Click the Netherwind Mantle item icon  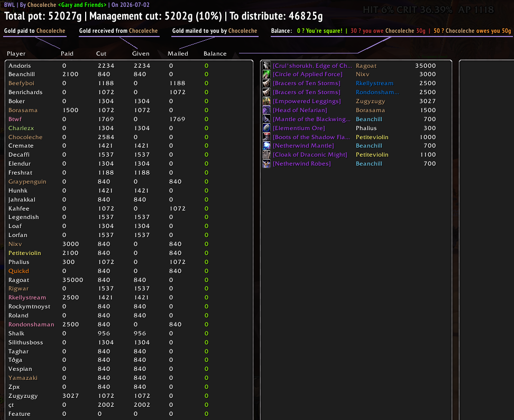pos(267,145)
